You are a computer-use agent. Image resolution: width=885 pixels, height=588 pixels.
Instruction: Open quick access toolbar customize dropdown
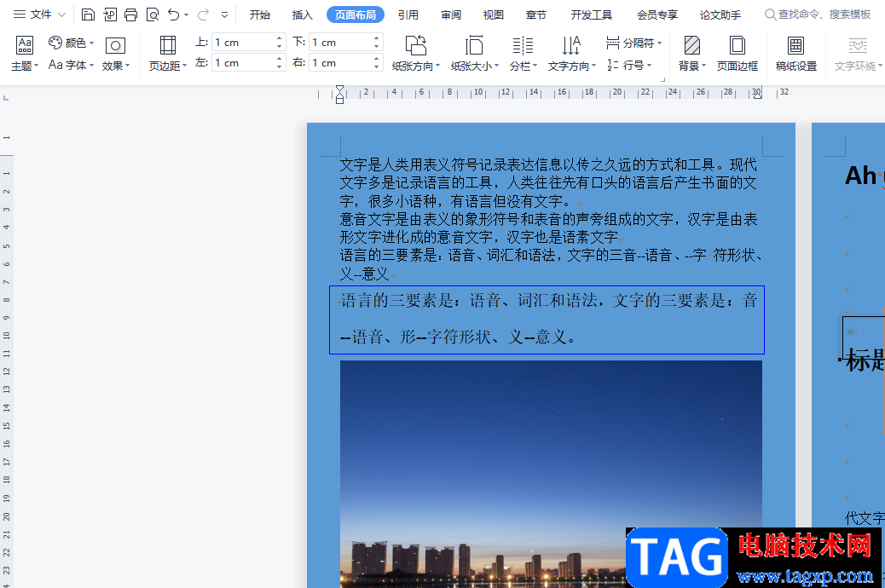pyautogui.click(x=224, y=15)
